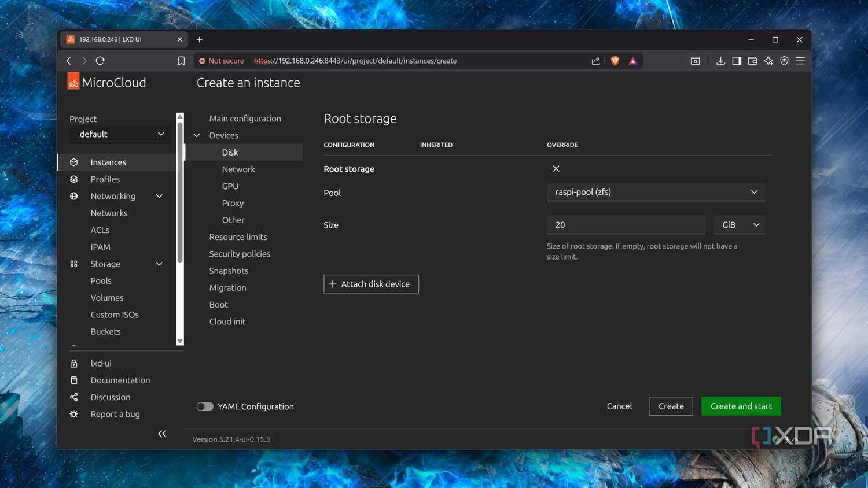Collapse the Networking section chevron
The width and height of the screenshot is (868, 488).
(159, 197)
